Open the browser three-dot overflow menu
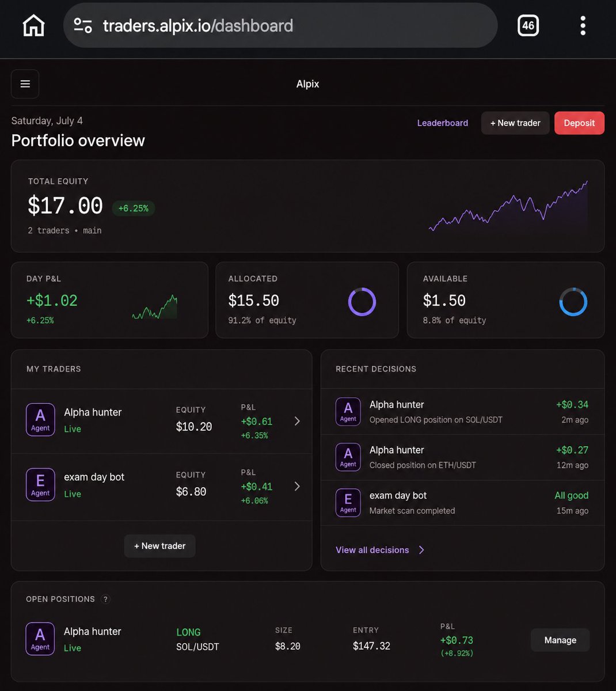 (583, 25)
